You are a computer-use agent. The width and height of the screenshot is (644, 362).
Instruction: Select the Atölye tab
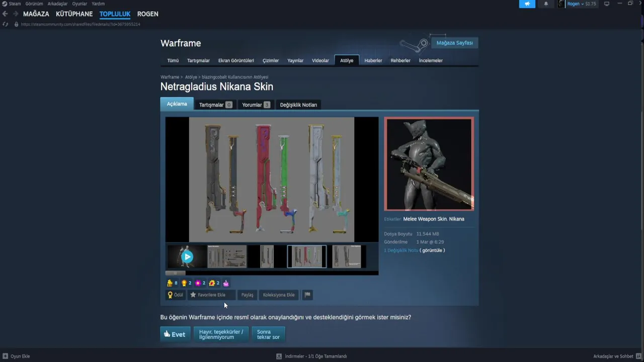347,60
